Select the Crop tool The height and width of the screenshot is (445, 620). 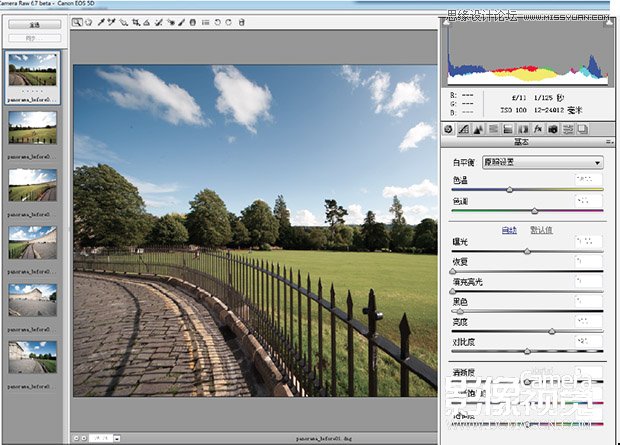point(135,22)
